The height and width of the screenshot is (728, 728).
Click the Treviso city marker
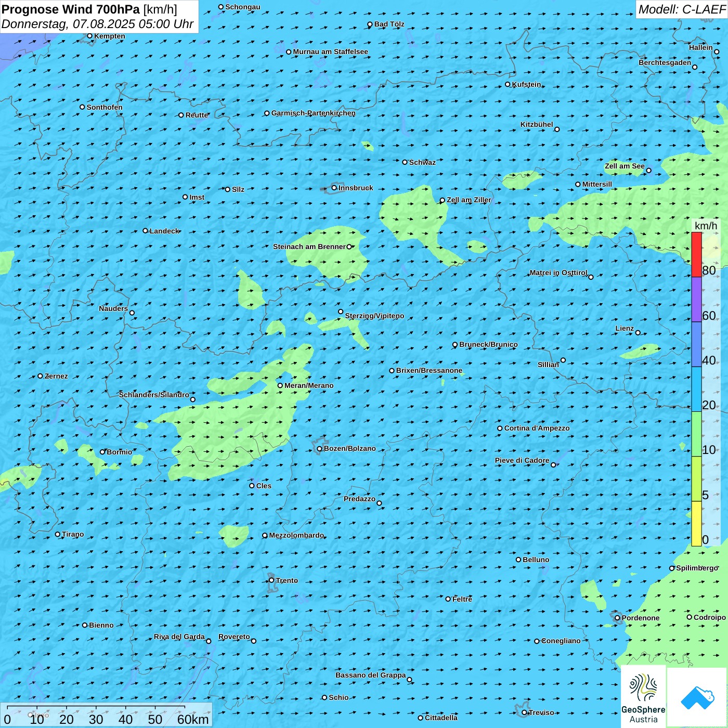(x=524, y=712)
